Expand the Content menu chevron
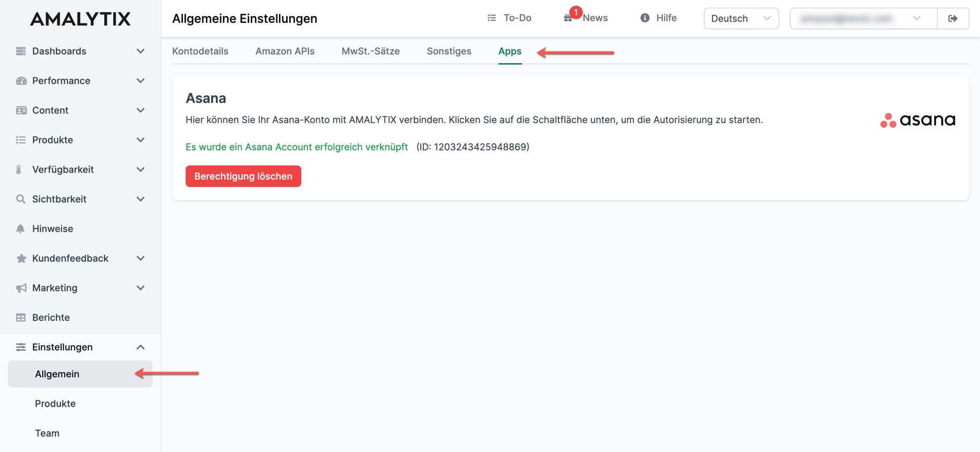This screenshot has width=980, height=452. [140, 111]
